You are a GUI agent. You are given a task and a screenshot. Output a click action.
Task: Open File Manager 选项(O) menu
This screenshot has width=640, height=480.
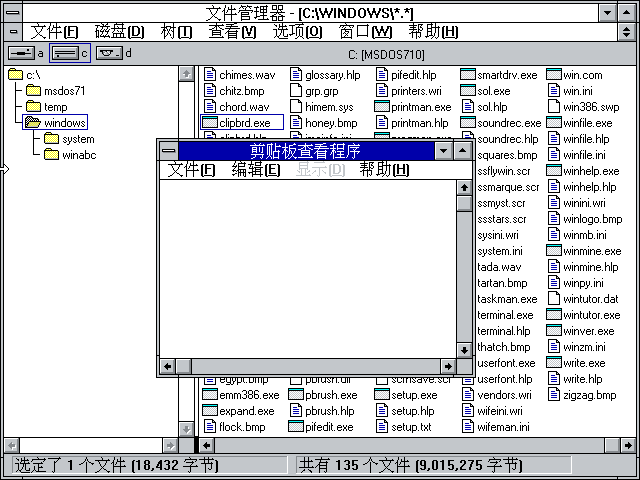[x=298, y=32]
